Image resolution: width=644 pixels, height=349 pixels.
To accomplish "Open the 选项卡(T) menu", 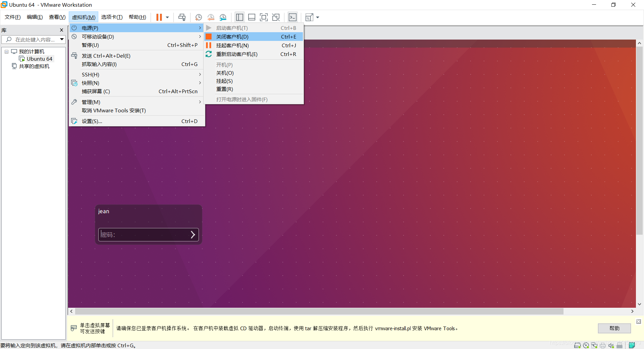I will point(112,17).
